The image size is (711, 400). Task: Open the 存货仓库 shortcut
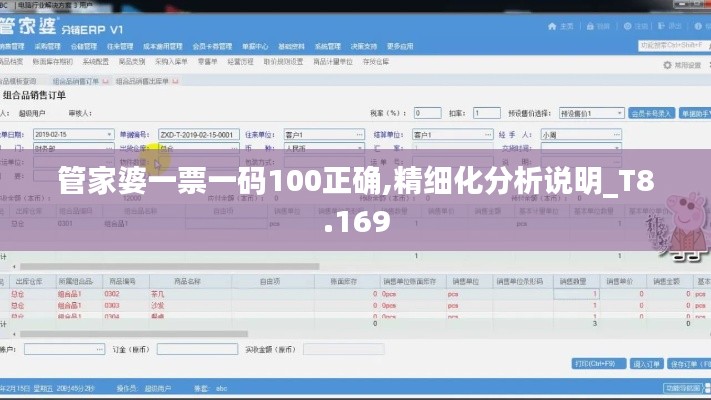point(376,62)
